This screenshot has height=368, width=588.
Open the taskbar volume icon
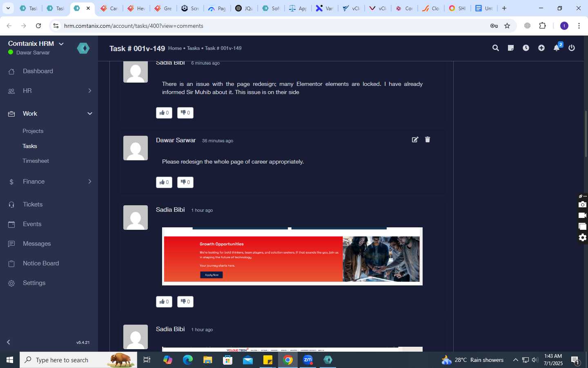click(535, 360)
